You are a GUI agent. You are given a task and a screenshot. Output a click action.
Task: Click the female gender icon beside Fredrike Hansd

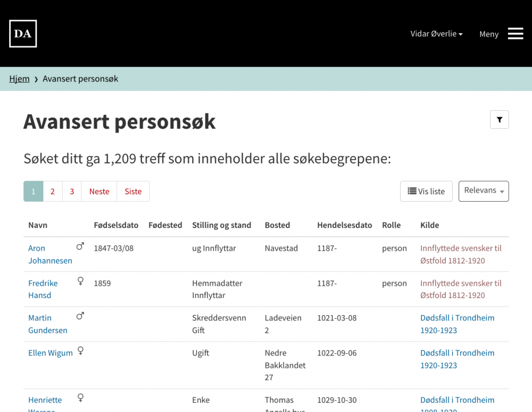click(80, 281)
